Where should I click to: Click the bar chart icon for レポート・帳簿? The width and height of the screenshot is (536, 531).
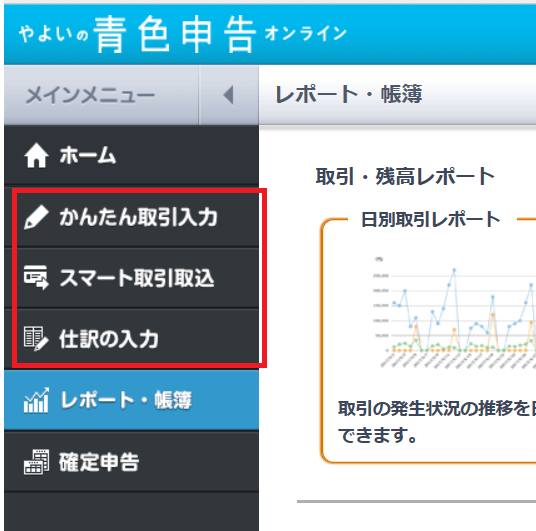pos(36,400)
